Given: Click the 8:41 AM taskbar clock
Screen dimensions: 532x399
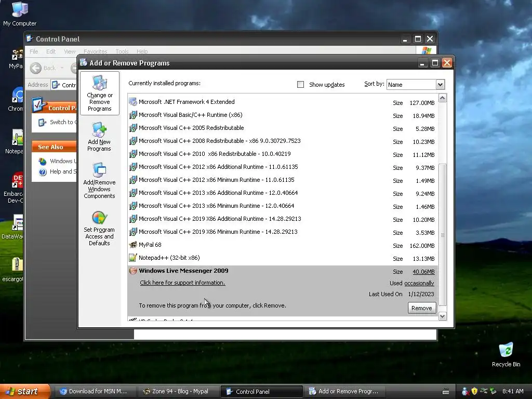Looking at the screenshot, I should [513, 391].
